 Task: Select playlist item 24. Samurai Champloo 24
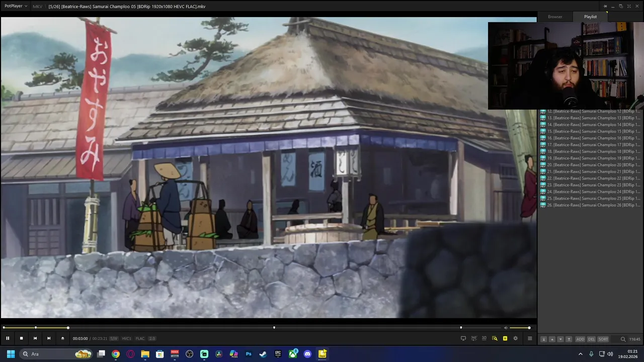[590, 192]
